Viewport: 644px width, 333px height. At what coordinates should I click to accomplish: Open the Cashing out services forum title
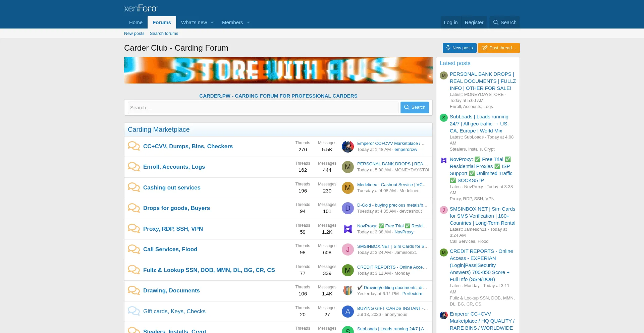pyautogui.click(x=172, y=187)
